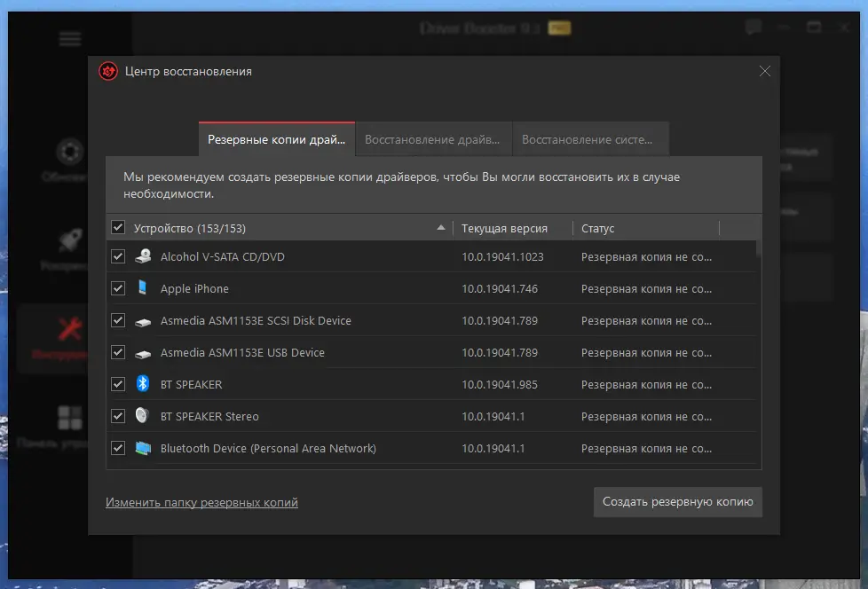
Task: Open the Action center grid icon in sidebar
Action: [70, 418]
